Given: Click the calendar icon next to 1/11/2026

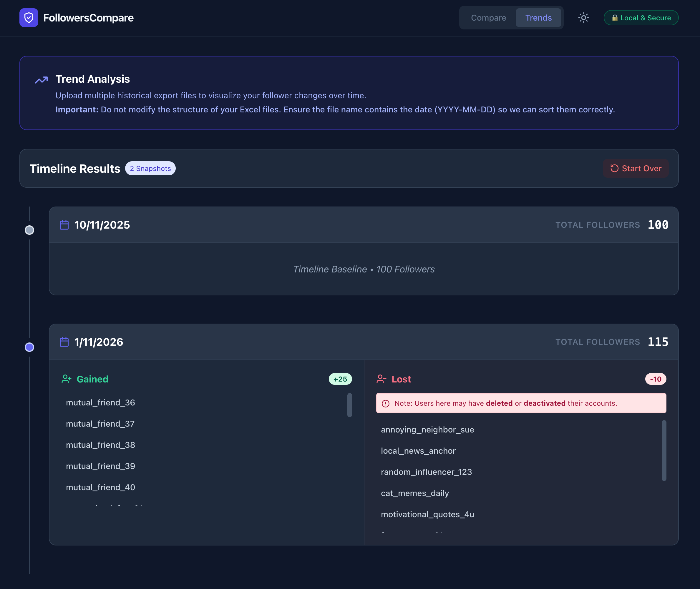Looking at the screenshot, I should pyautogui.click(x=64, y=342).
